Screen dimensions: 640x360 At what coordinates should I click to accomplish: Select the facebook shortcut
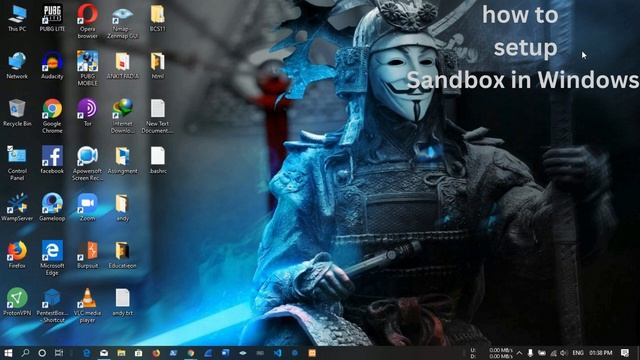(52, 160)
